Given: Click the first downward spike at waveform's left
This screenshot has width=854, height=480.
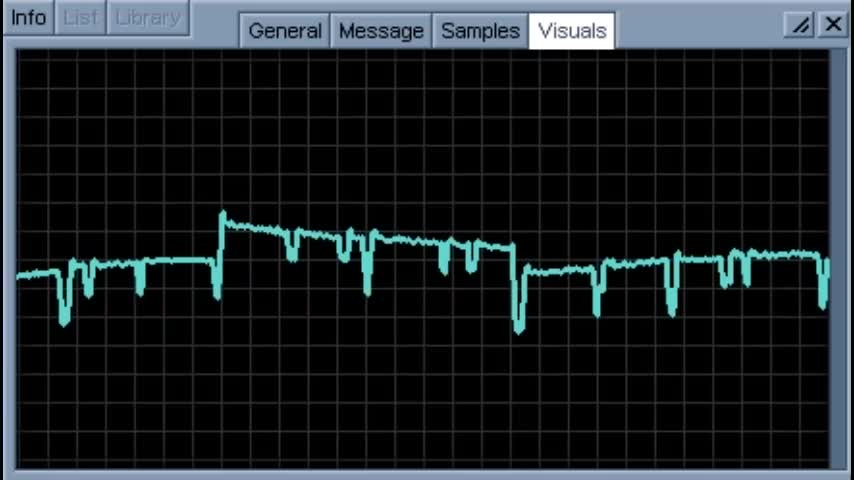Looking at the screenshot, I should [x=65, y=318].
